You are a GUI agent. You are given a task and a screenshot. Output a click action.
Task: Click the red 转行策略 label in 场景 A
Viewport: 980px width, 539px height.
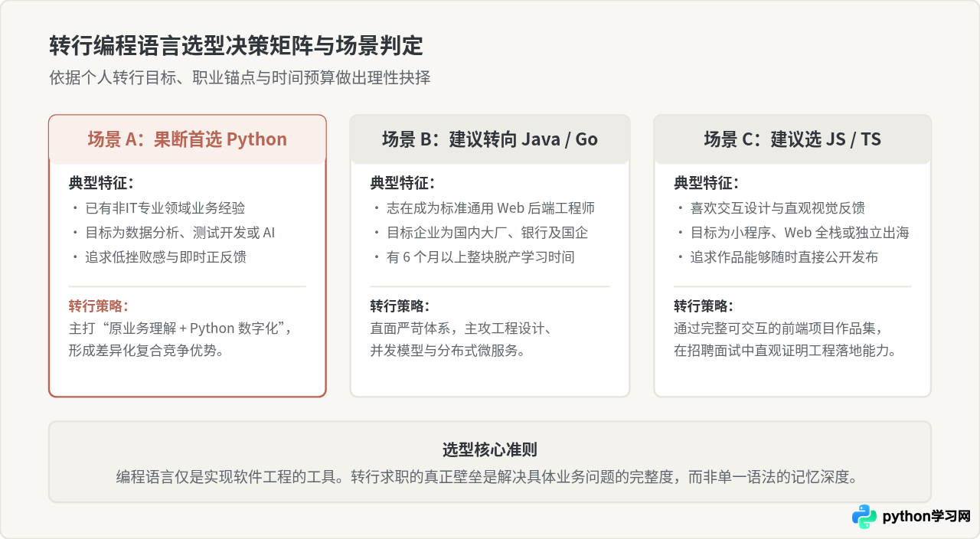pos(98,306)
